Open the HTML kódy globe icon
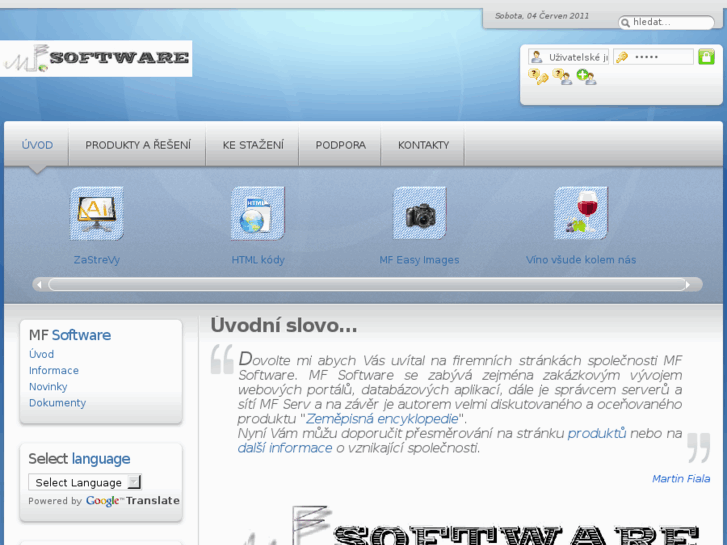727x545 pixels. pos(258,213)
